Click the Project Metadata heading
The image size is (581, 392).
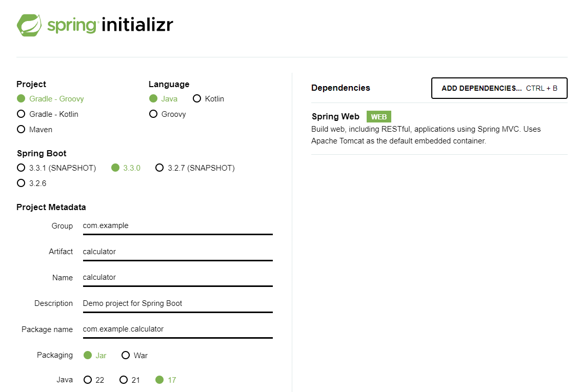point(51,208)
